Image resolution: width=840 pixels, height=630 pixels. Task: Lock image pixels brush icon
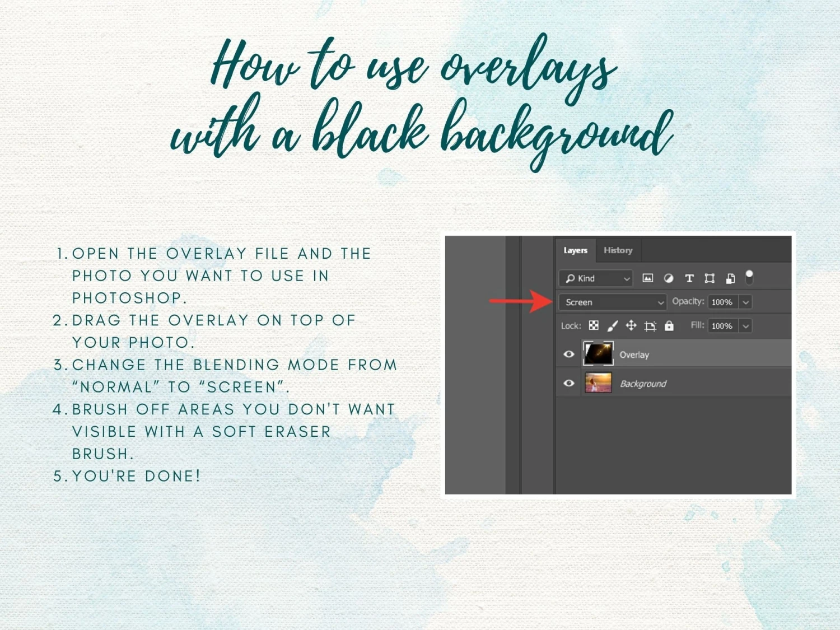coord(613,326)
